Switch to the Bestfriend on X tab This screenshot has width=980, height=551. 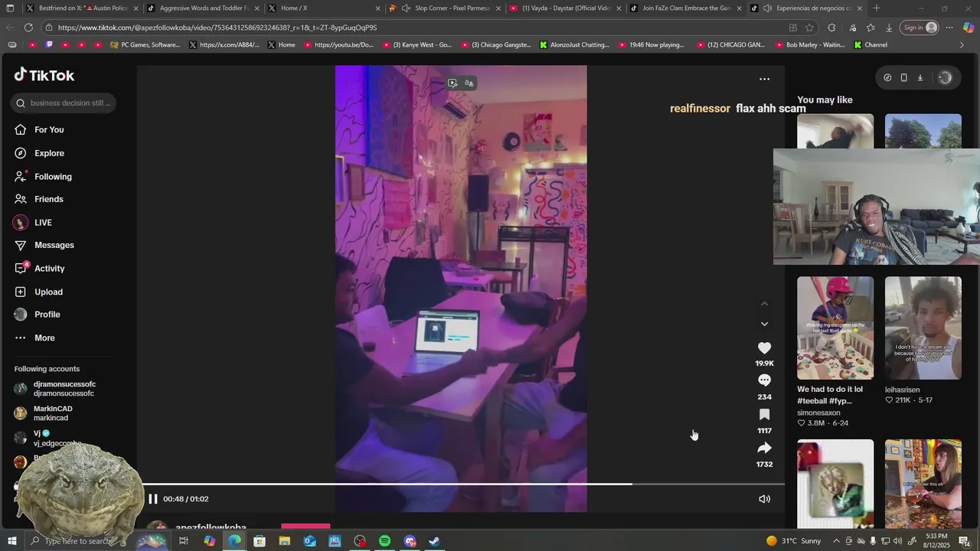(80, 8)
